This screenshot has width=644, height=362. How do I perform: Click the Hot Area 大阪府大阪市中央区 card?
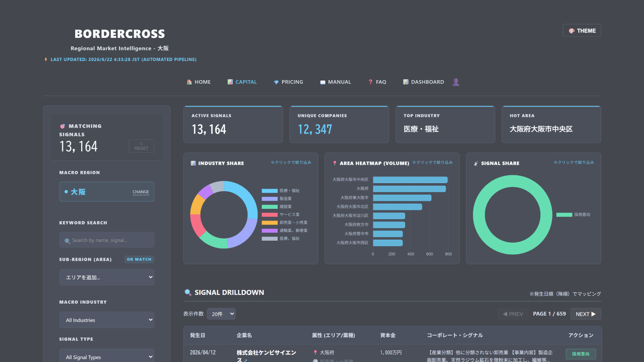[551, 125]
